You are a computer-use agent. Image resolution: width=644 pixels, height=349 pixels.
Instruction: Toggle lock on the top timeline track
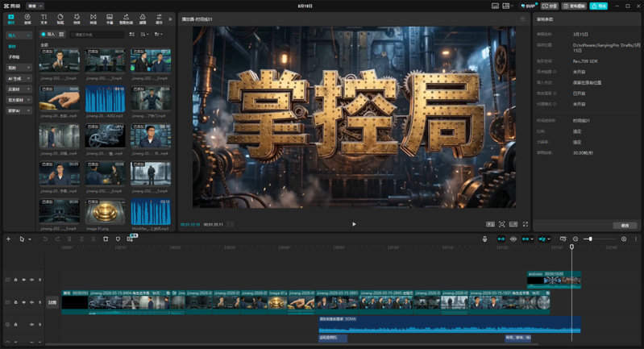(x=15, y=280)
